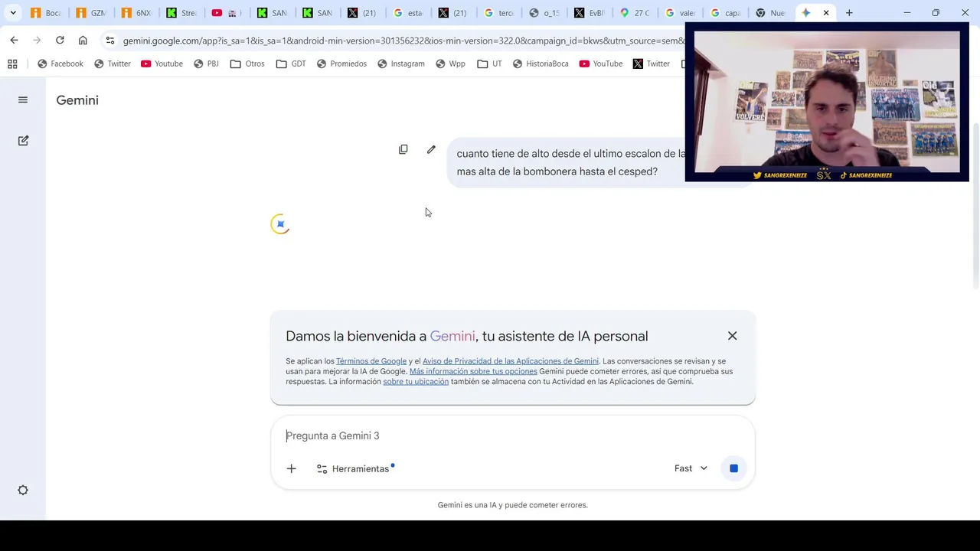Screen dimensions: 980x551
Task: Follow the 'Más información sobre tus opciones' link
Action: (473, 371)
